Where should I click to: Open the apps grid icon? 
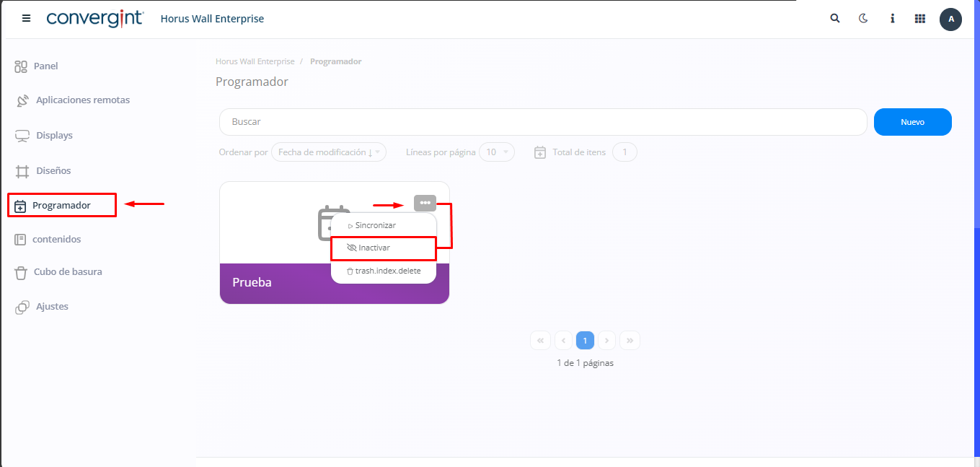(x=920, y=19)
